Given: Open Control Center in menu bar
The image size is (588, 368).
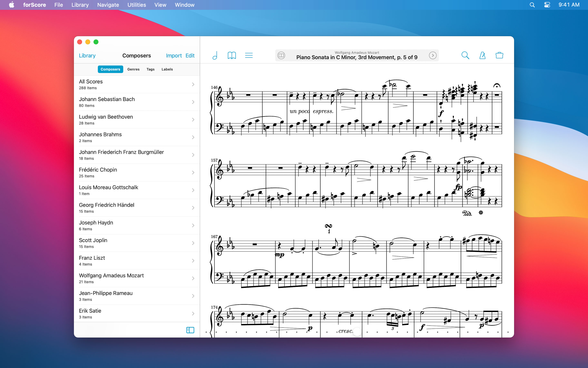Looking at the screenshot, I should tap(547, 5).
